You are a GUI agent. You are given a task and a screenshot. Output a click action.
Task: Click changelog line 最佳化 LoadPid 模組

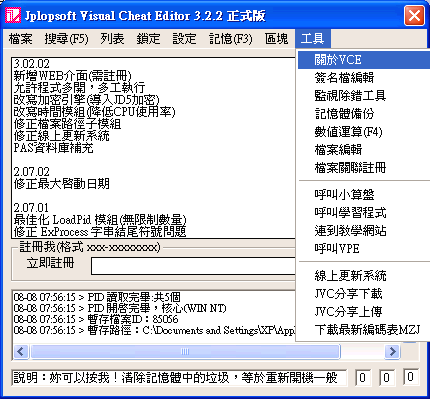(100, 220)
